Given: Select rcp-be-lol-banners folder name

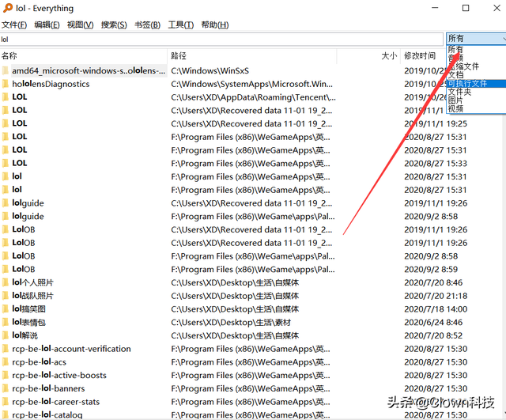Looking at the screenshot, I should click(x=48, y=388).
